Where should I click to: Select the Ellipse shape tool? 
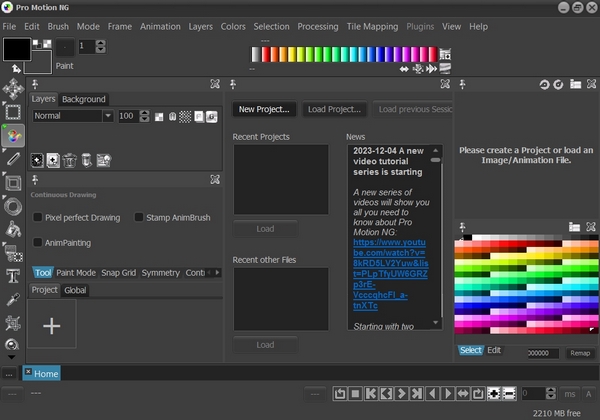(x=13, y=207)
